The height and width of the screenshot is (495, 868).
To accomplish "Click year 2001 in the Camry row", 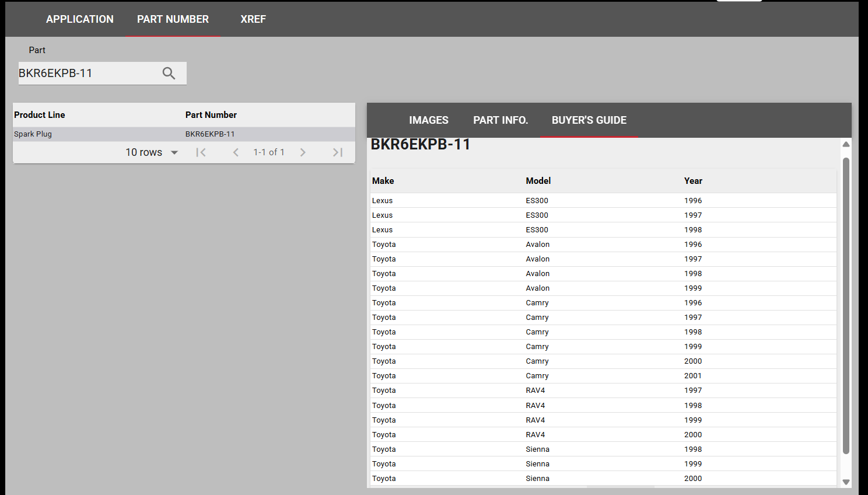I will point(693,376).
